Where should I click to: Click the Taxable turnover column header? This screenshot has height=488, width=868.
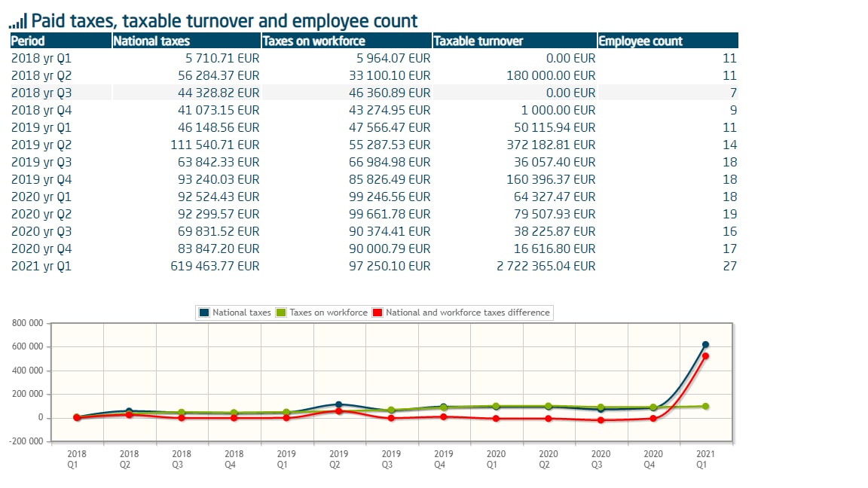coord(515,41)
